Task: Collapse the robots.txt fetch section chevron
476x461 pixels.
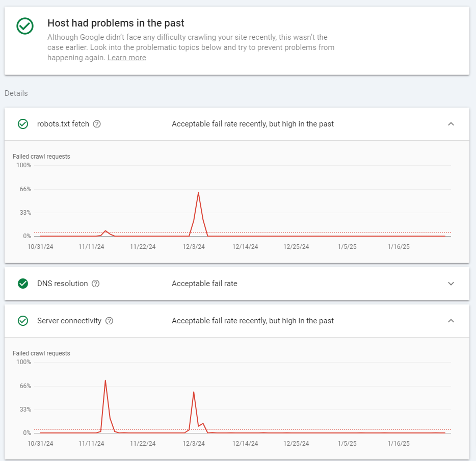Action: point(451,124)
